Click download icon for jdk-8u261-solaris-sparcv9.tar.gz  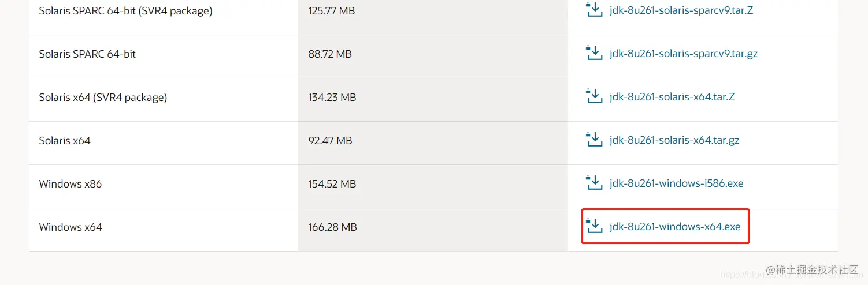(x=594, y=53)
